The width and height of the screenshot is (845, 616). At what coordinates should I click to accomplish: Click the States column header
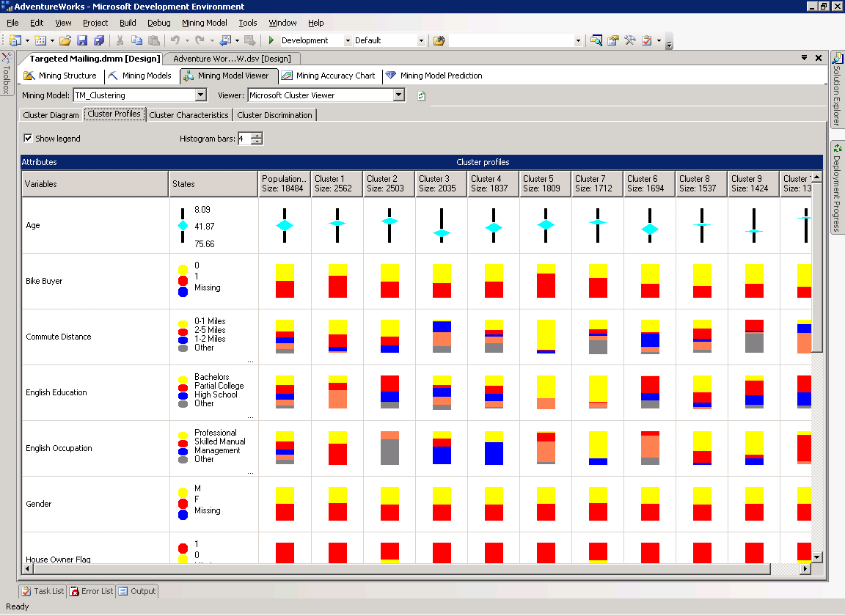pos(214,184)
